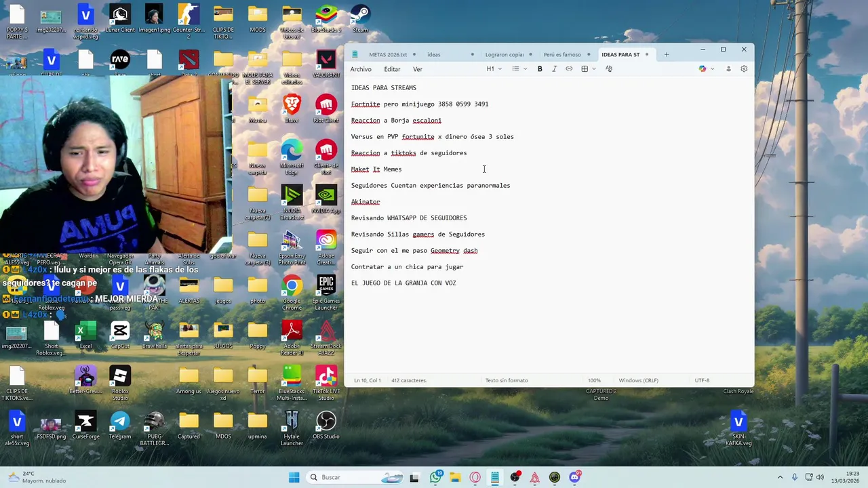This screenshot has height=488, width=868.
Task: Select the TikTok LIVE Studio desktop icon
Action: pos(326,384)
